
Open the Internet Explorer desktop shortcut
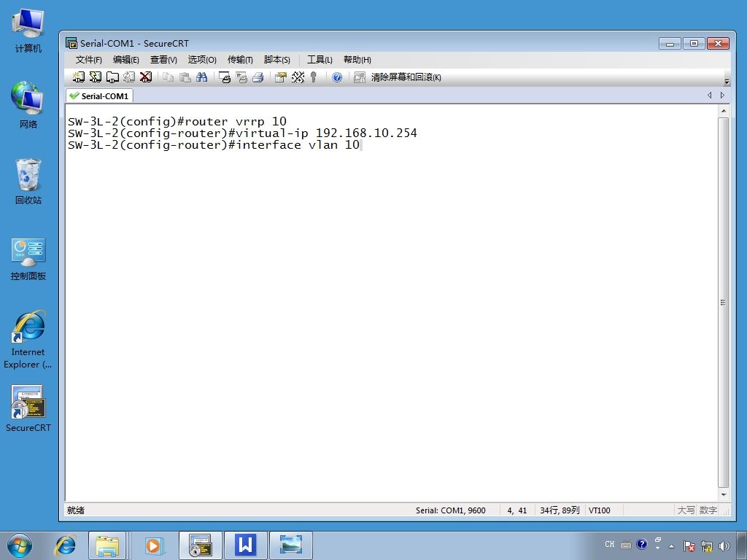click(28, 340)
